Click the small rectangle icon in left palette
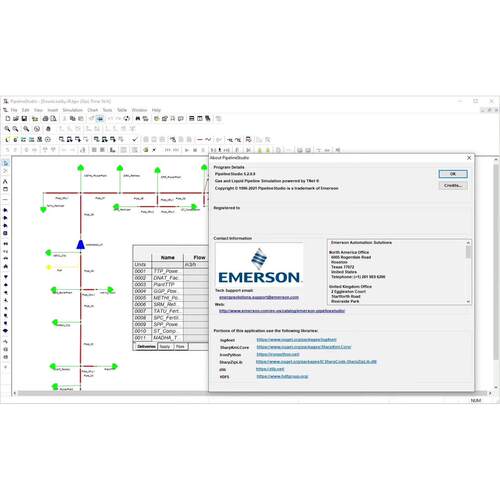 point(5,189)
